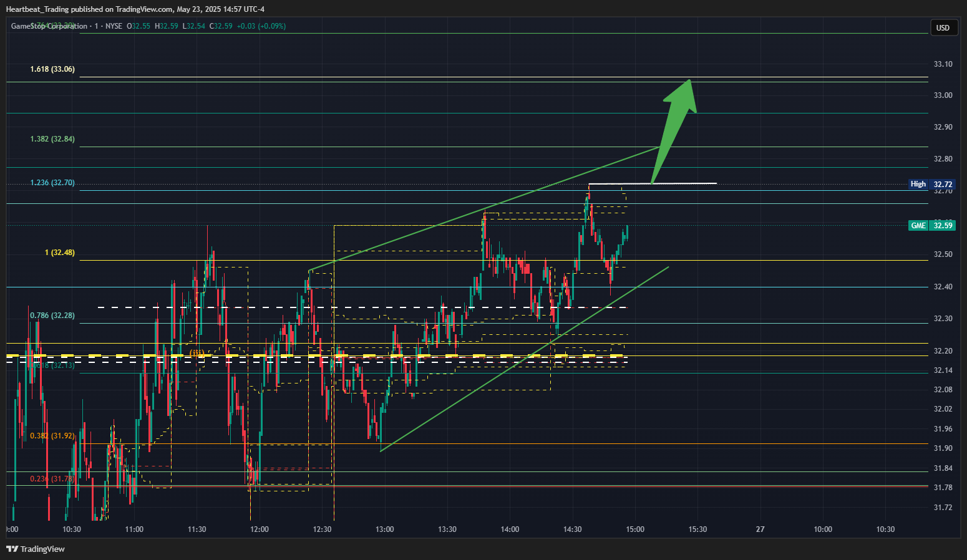Click the 12:00 time axis label
Viewport: 967px width, 560px height.
pos(259,529)
